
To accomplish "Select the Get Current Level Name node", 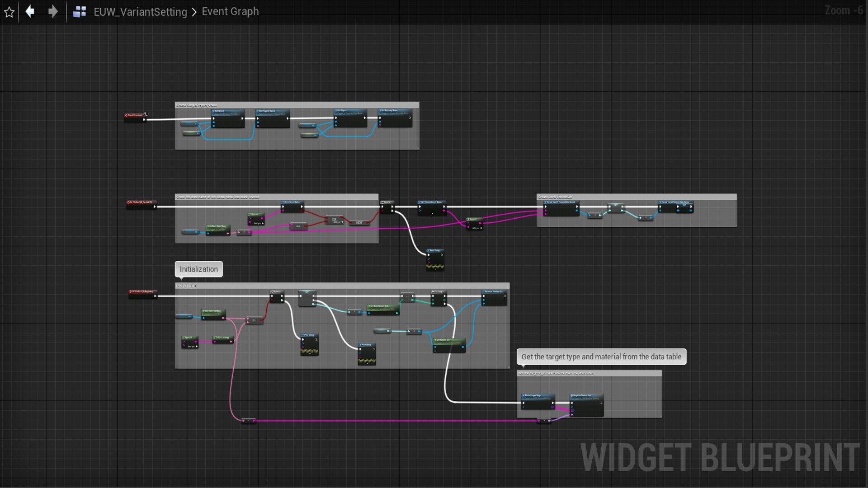I will (x=432, y=208).
